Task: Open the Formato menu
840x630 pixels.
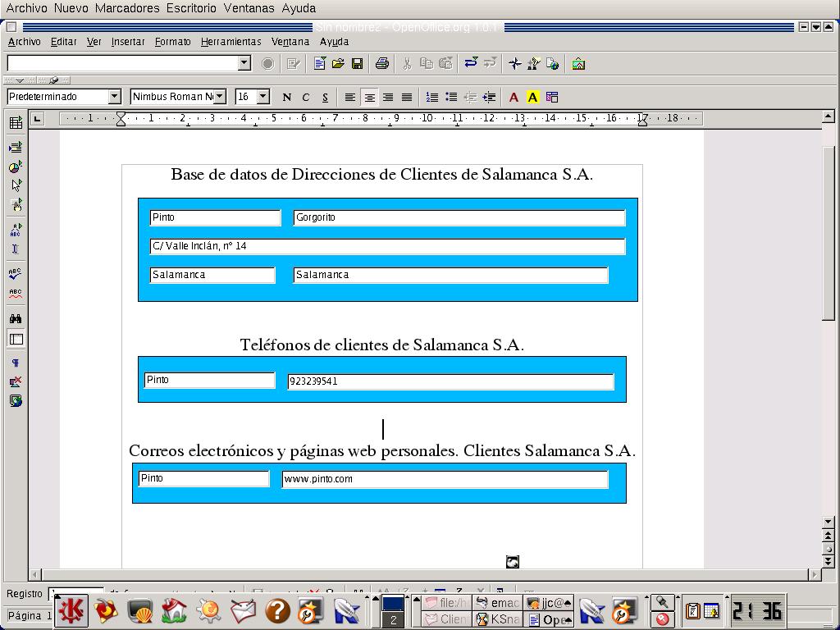Action: [x=172, y=42]
